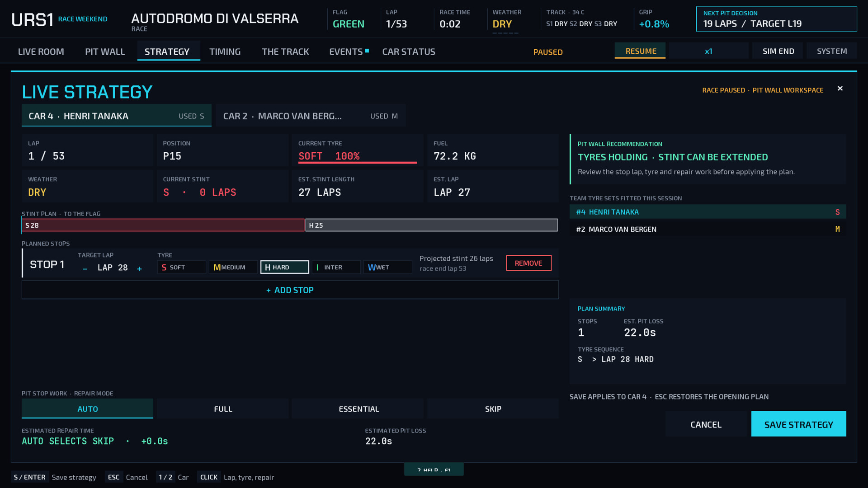868x488 pixels.
Task: Click the 1 / 2 car shortcut hint
Action: (x=172, y=477)
